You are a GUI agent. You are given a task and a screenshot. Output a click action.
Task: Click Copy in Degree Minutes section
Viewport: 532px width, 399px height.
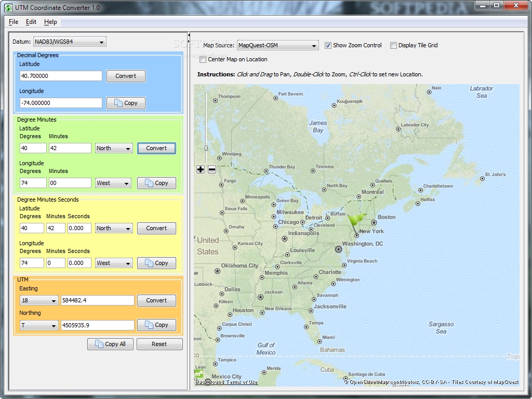pos(156,183)
